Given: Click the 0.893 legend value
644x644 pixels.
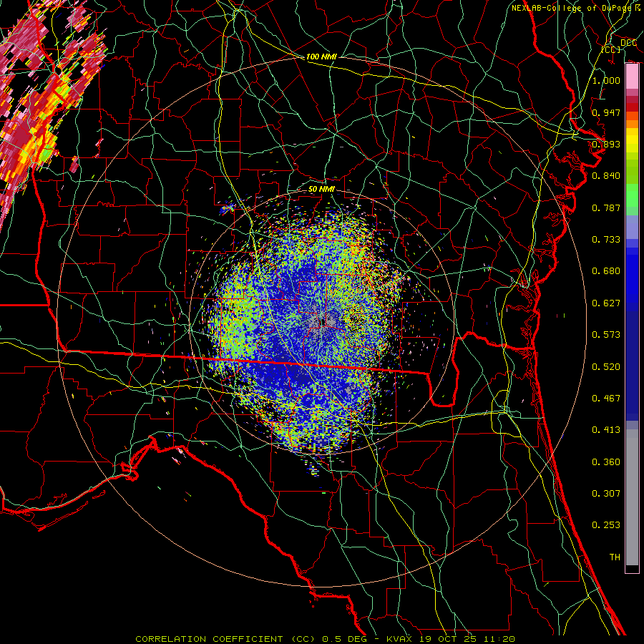Looking at the screenshot, I should point(606,144).
